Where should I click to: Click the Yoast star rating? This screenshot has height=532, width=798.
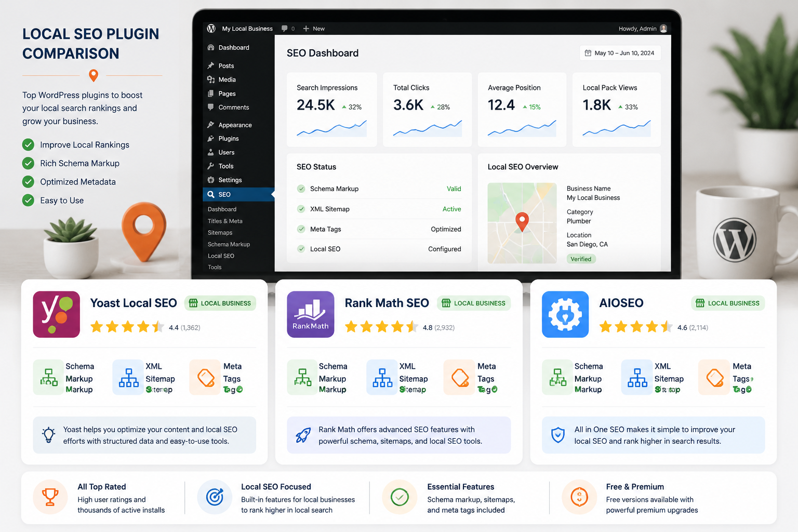[127, 327]
